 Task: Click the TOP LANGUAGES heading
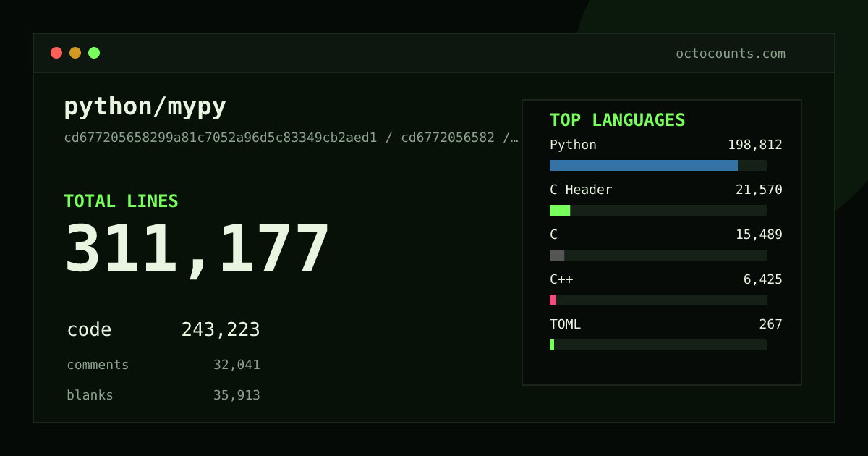618,120
